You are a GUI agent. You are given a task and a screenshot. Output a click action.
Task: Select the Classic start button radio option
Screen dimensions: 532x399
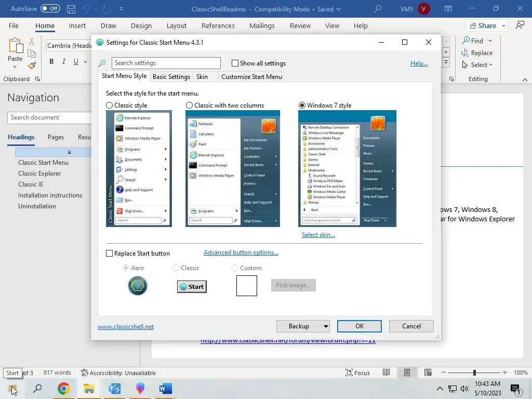pos(176,268)
